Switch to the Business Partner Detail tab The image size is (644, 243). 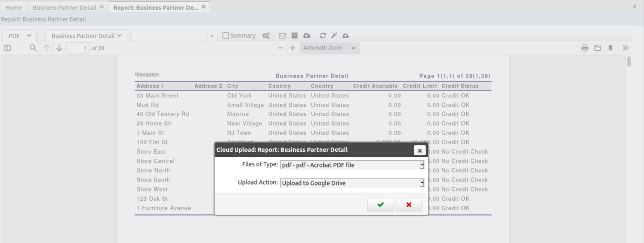pos(64,8)
